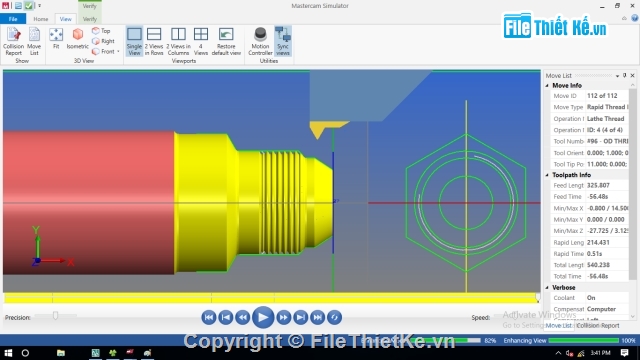Switch to Collision Report bottom tab
This screenshot has height=360, width=640.
598,326
